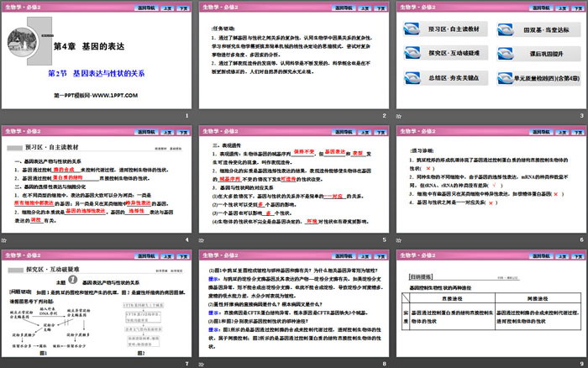This screenshot has height=368, width=588.
Task: Select 探究区·互动破疑难 in slide 3
Action: tap(452, 51)
